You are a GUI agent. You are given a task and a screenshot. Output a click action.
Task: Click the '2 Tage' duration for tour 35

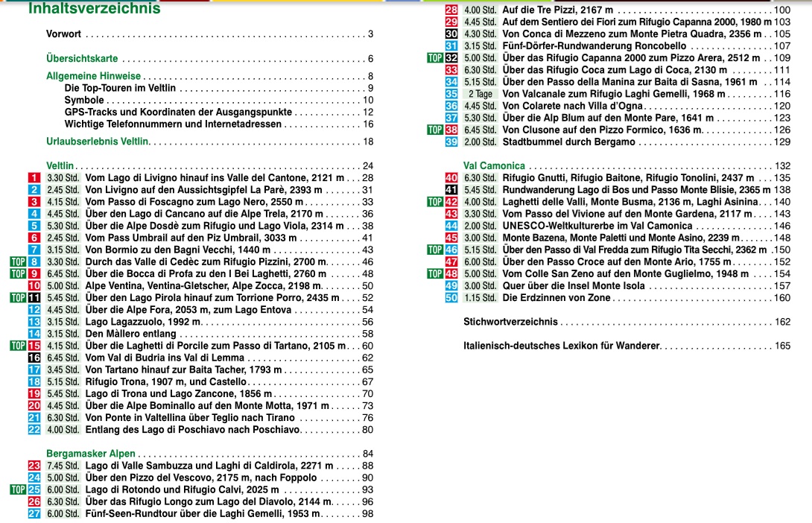tap(480, 94)
